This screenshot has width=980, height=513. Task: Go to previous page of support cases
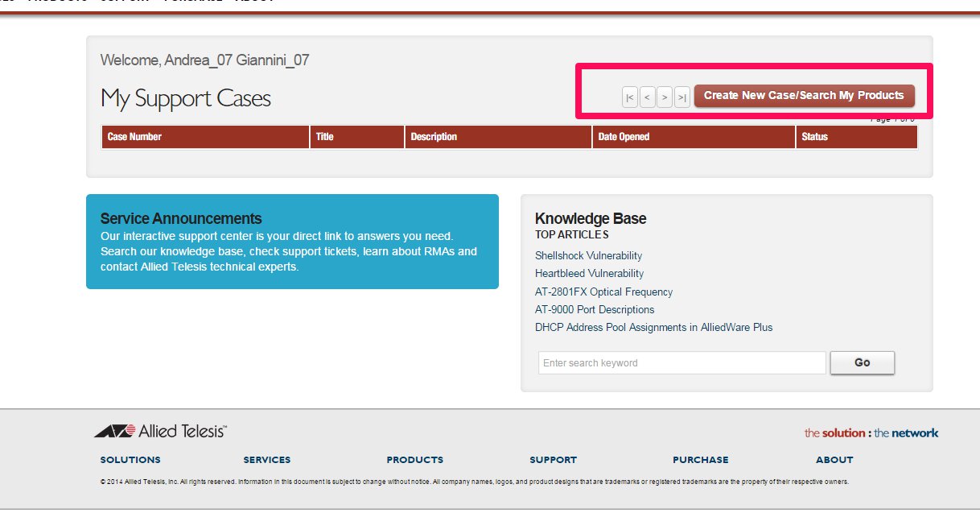pos(647,97)
